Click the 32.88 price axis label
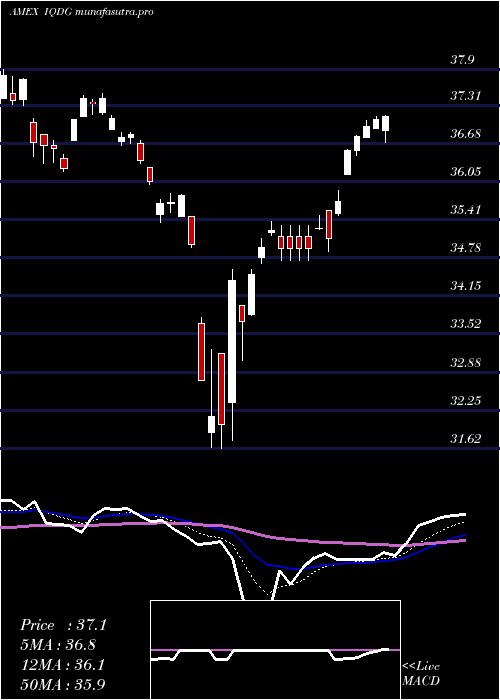 click(x=465, y=362)
